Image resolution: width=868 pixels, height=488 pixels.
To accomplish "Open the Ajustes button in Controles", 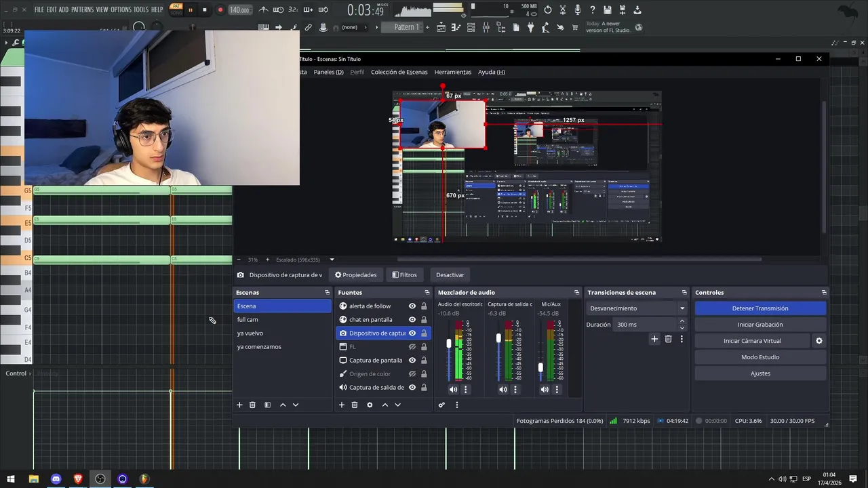I will coord(760,373).
